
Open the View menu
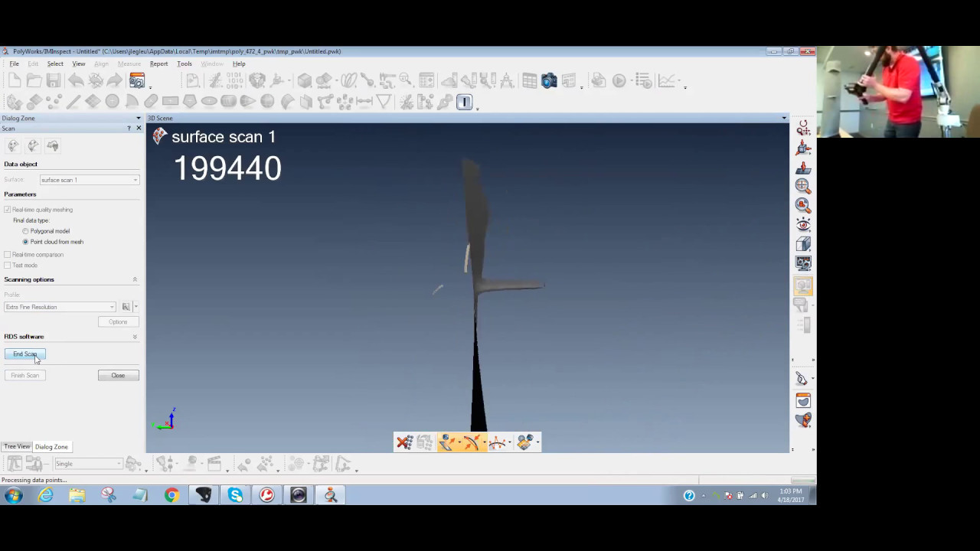pyautogui.click(x=79, y=64)
